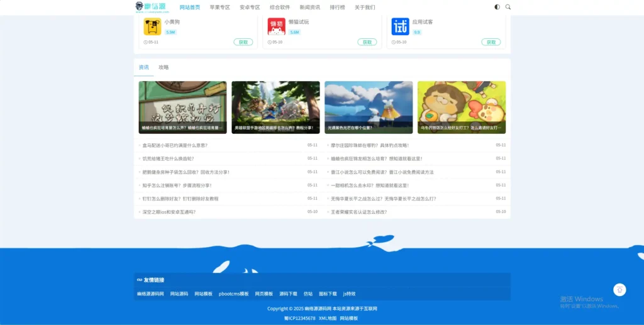The image size is (644, 325).
Task: Open the 关于我们 menu item
Action: coord(365,8)
